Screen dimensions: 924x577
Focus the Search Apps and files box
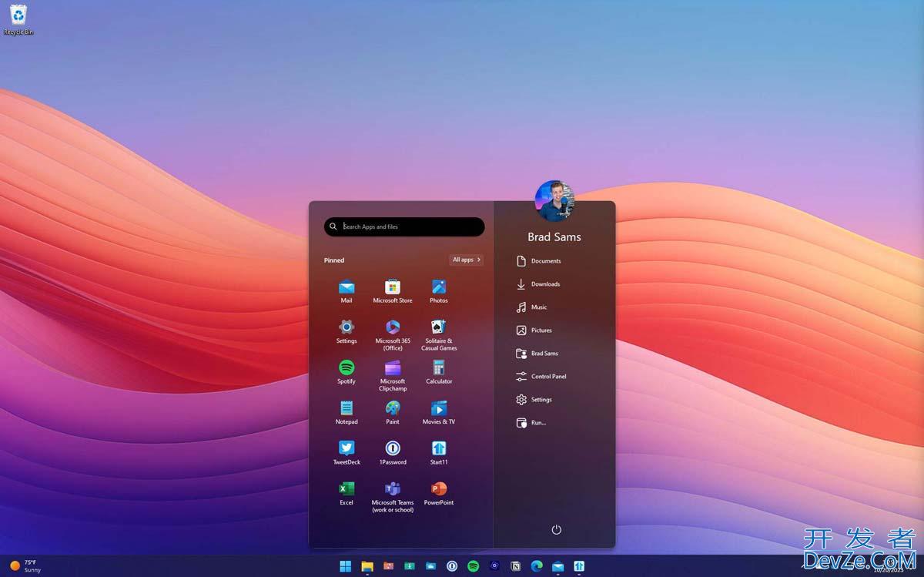[x=404, y=226]
